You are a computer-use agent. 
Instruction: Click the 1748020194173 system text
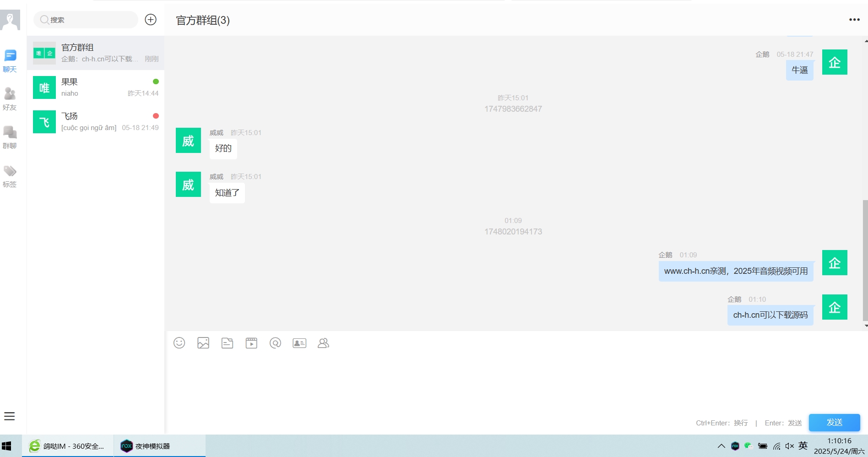[x=513, y=232]
